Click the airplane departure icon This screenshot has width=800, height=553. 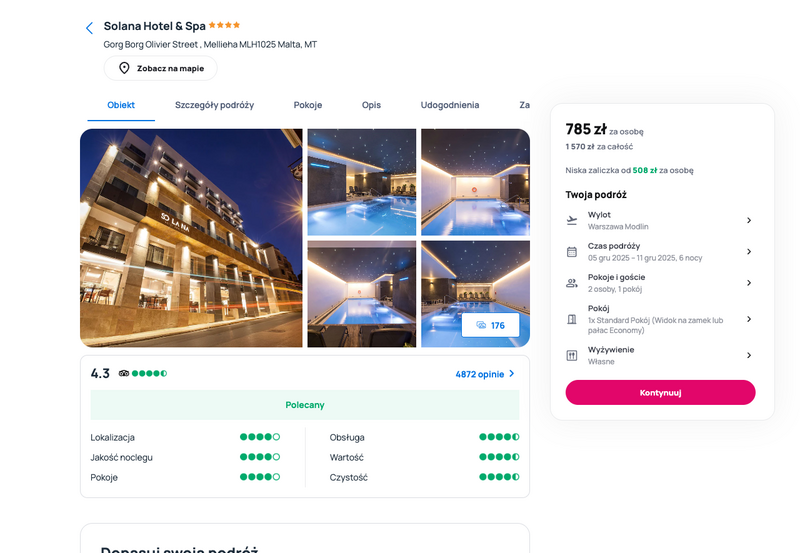pyautogui.click(x=572, y=220)
